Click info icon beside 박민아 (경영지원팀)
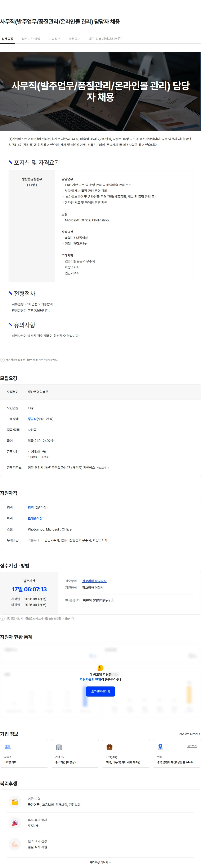201x868 pixels. (x=113, y=600)
